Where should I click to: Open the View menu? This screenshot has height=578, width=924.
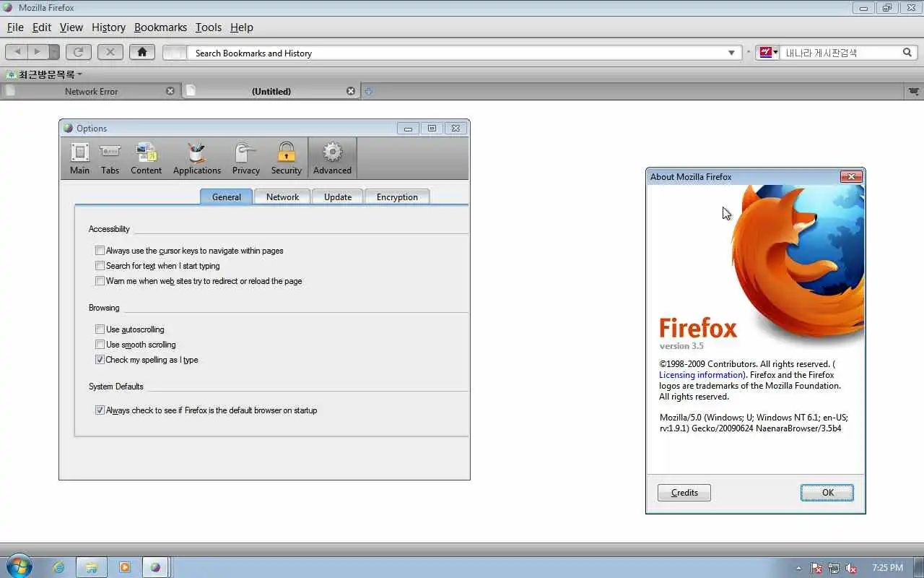[71, 27]
